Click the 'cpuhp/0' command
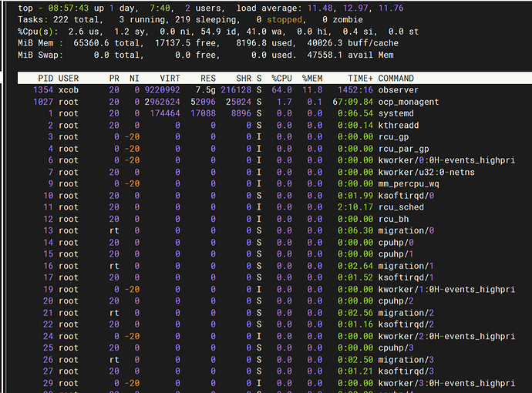 point(396,242)
